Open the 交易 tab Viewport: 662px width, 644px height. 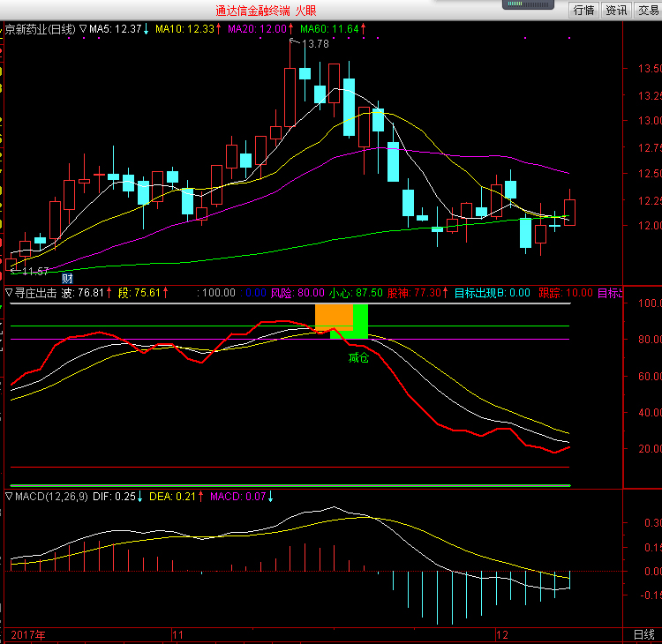click(648, 10)
